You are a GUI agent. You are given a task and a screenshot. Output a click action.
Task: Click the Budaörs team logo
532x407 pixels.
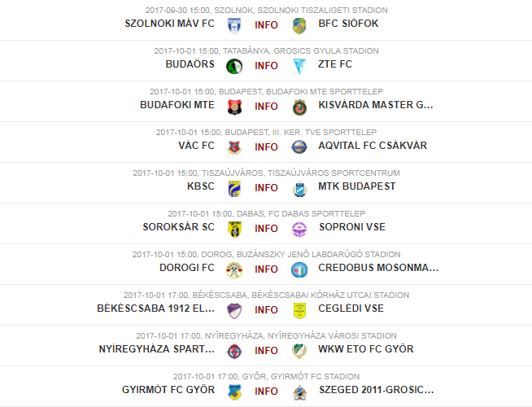pos(234,66)
